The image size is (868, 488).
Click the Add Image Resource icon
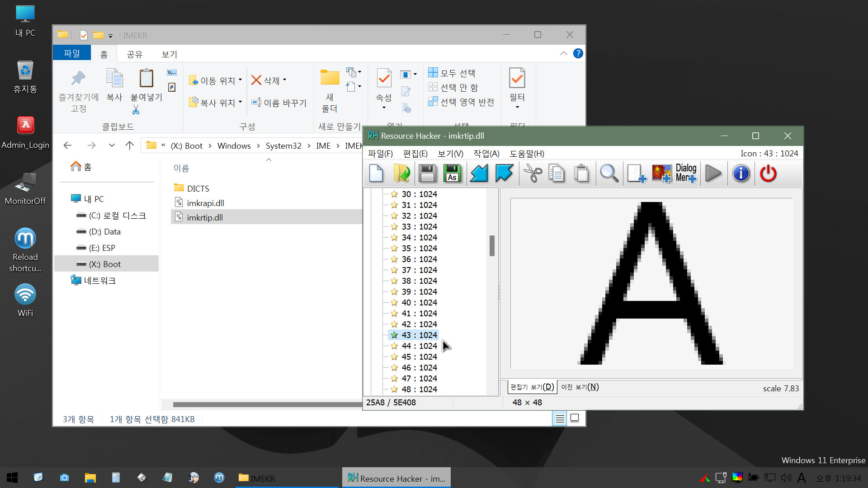coord(661,174)
